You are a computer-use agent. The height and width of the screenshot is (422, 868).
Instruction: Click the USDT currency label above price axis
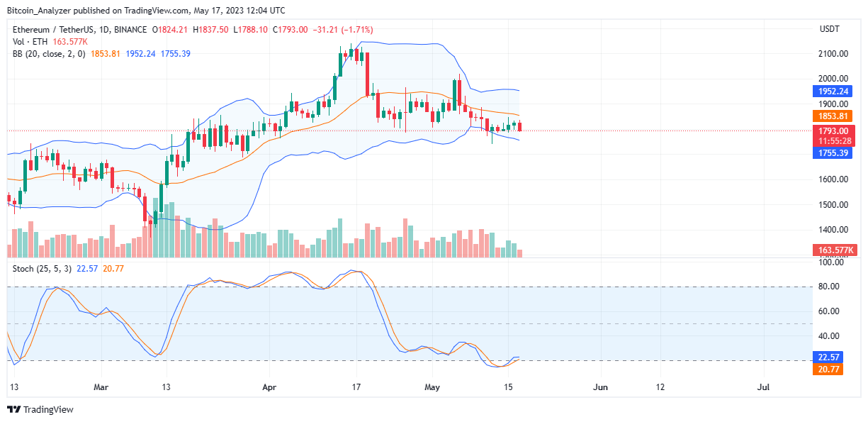(829, 29)
